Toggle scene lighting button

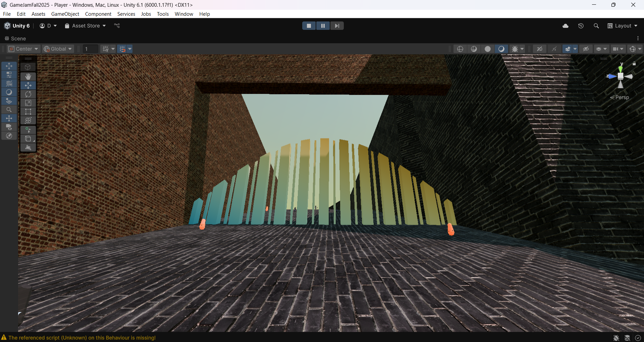coord(554,49)
